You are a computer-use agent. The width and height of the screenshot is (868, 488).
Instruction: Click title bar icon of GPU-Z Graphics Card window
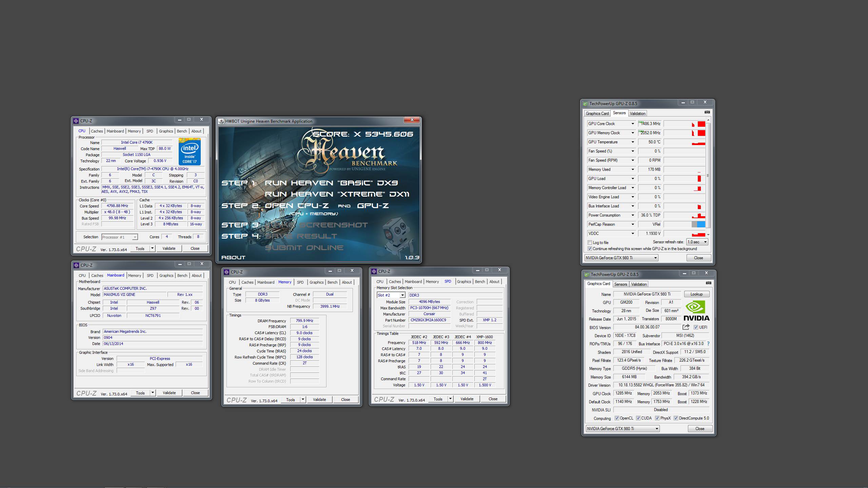coord(587,274)
